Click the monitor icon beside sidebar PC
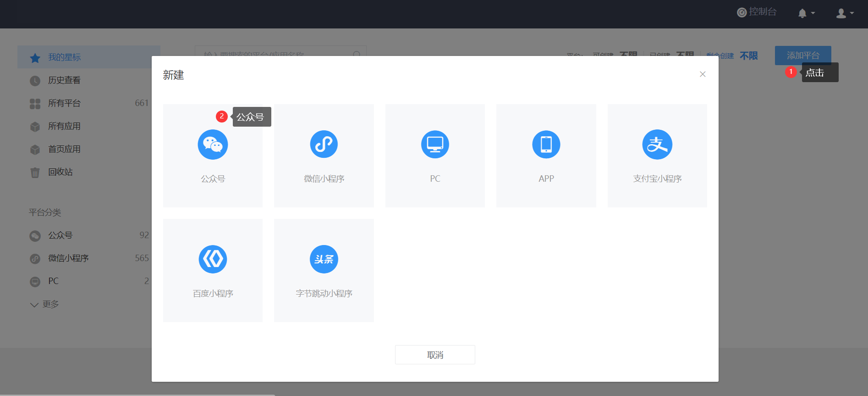Viewport: 868px width, 396px height. 35,282
